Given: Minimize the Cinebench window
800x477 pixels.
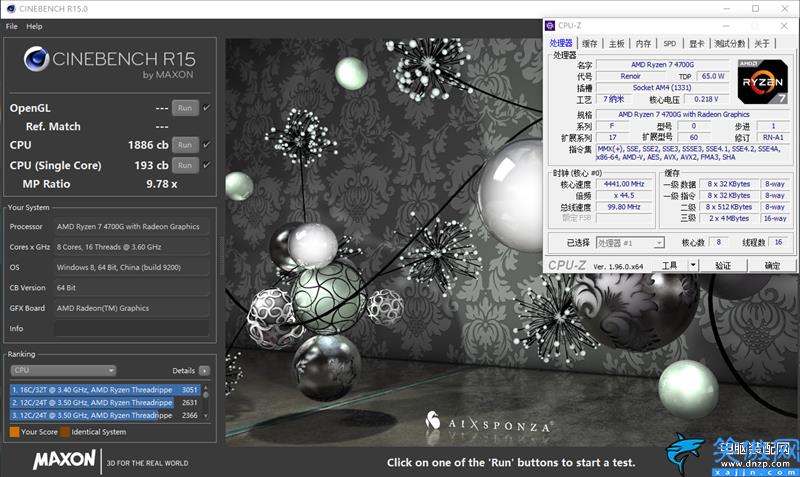Looking at the screenshot, I should (x=727, y=9).
